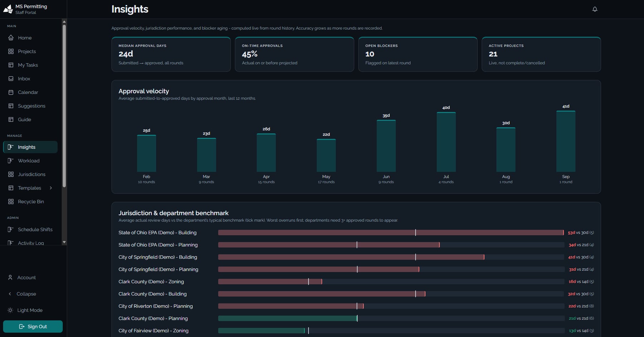Click the 'May 17 rounds' axis label
Screen dimensions: 644x337
click(x=326, y=179)
